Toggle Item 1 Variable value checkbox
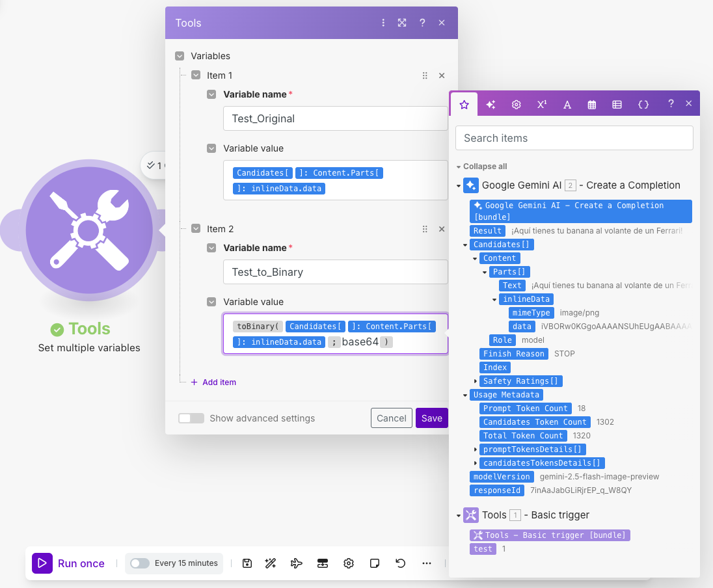This screenshot has height=588, width=713. click(x=211, y=148)
